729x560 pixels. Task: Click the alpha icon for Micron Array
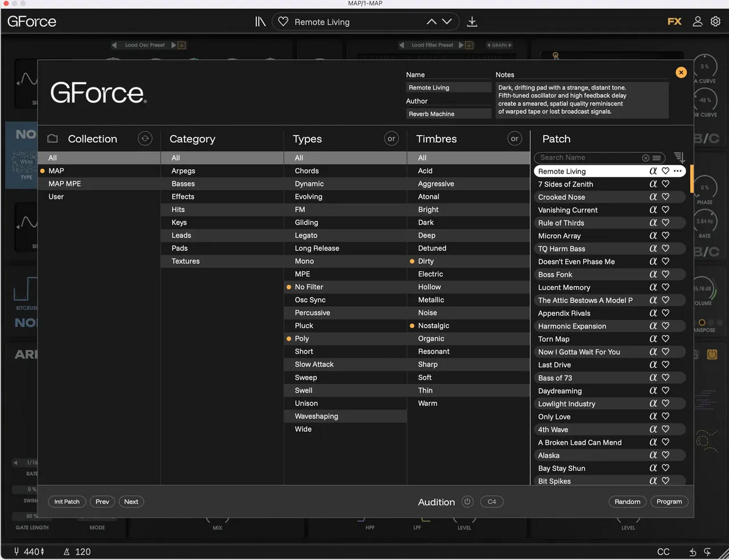tap(653, 236)
